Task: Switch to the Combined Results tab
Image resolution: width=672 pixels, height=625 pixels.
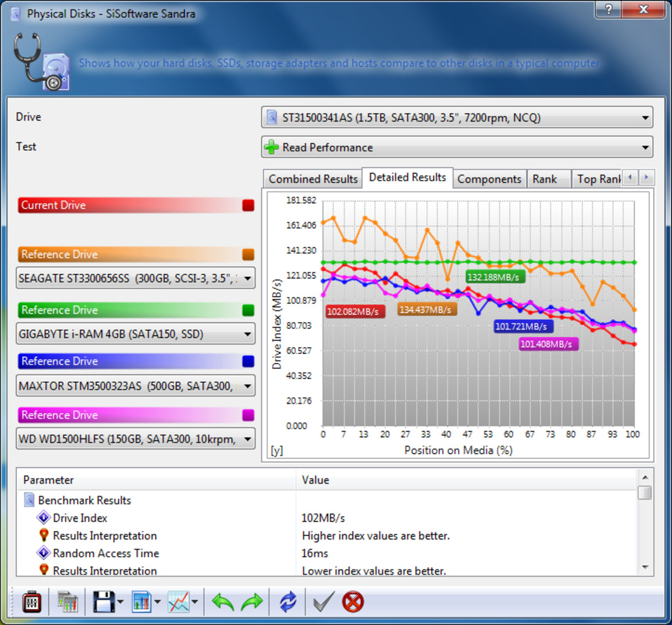Action: tap(313, 179)
